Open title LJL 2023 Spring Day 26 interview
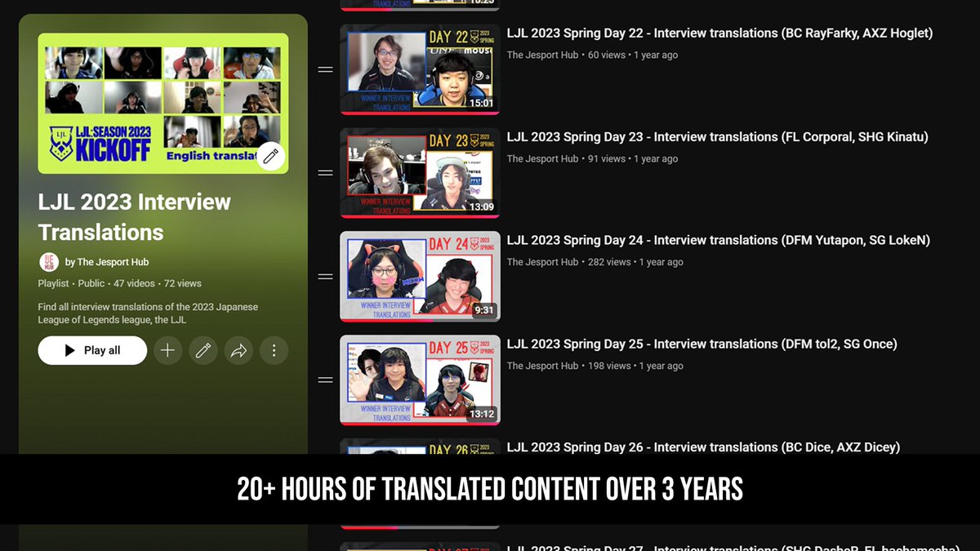Screen dimensions: 980x551 click(x=703, y=447)
